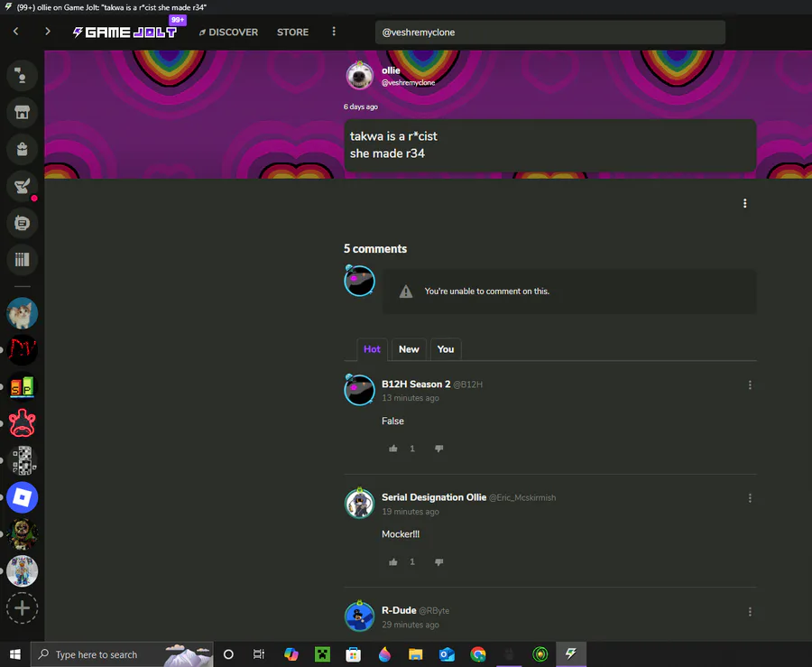Screen dimensions: 812x667
Task: Dislike the 'Mocker!!!' comment
Action: [x=438, y=562]
